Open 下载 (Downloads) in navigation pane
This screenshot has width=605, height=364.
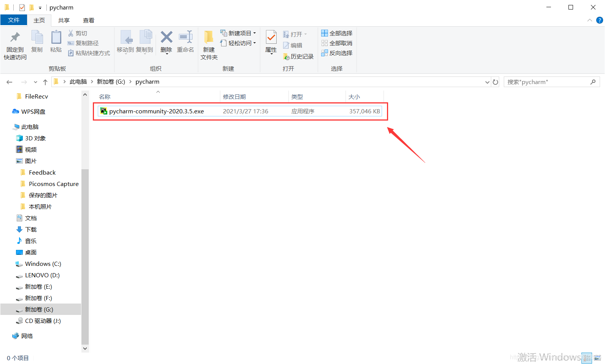pyautogui.click(x=27, y=230)
